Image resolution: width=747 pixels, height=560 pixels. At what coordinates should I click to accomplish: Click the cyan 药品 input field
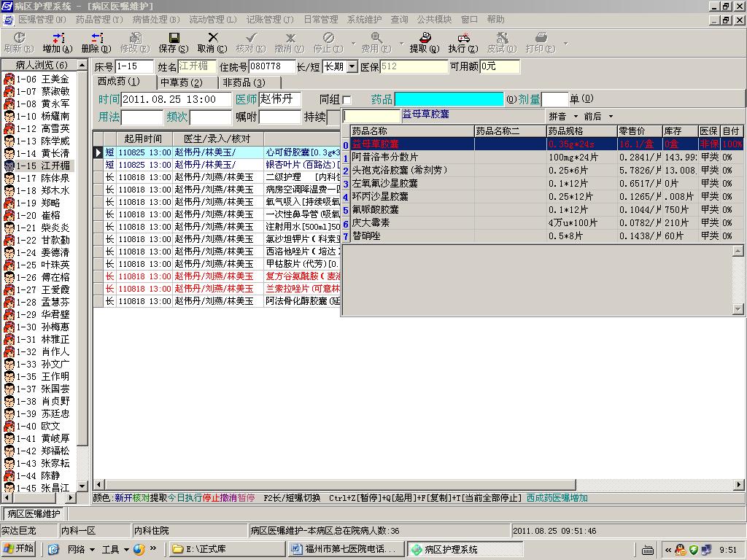pyautogui.click(x=449, y=99)
